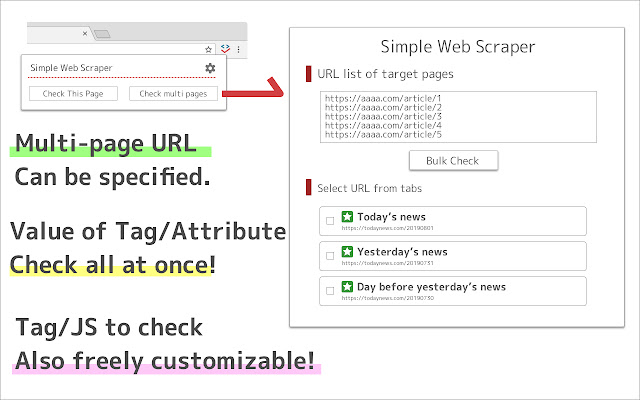Tick the Today's news checkbox
Image resolution: width=640 pixels, height=400 pixels.
coord(330,221)
